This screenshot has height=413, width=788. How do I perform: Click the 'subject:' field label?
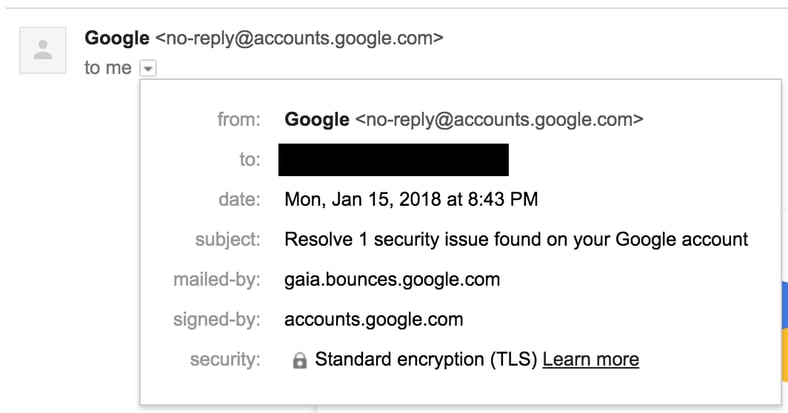(227, 239)
